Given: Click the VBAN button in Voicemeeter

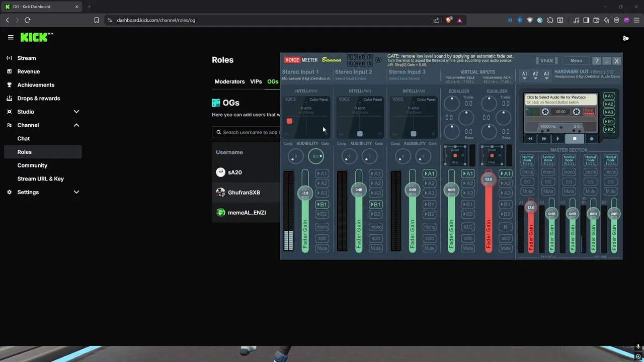Looking at the screenshot, I should point(546,61).
